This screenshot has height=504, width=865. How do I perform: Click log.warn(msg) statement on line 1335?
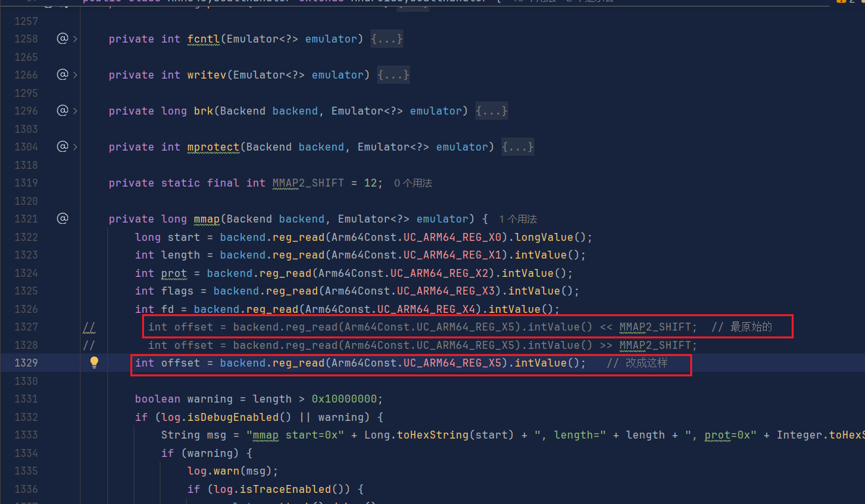tap(233, 471)
